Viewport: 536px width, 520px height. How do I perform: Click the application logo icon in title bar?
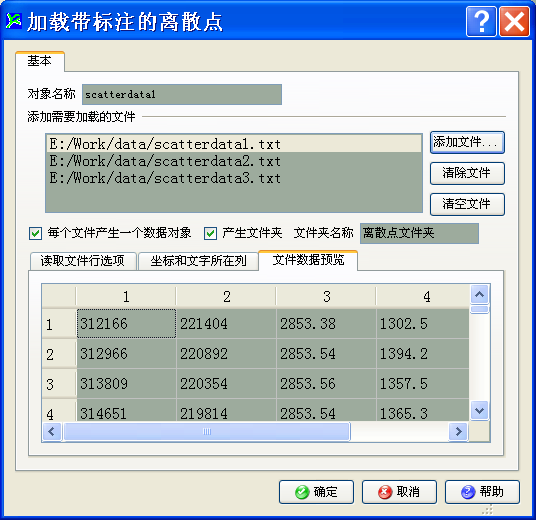pos(14,21)
